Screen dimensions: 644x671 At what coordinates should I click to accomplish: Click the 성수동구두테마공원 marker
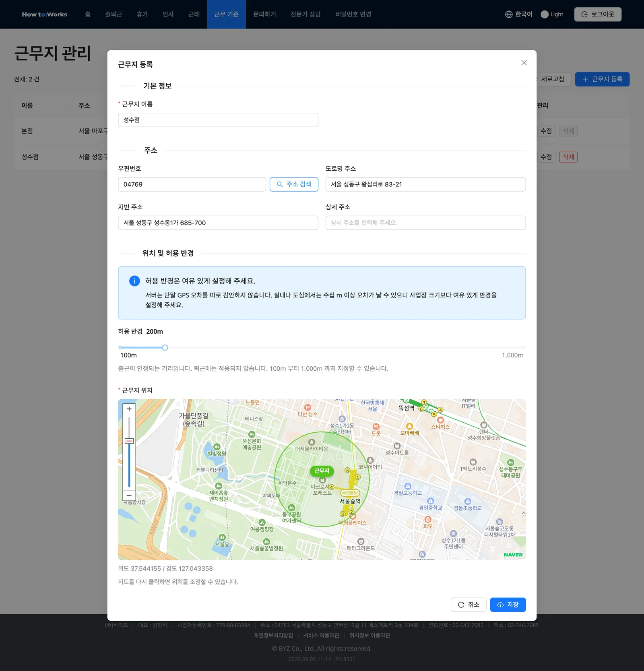point(511,462)
